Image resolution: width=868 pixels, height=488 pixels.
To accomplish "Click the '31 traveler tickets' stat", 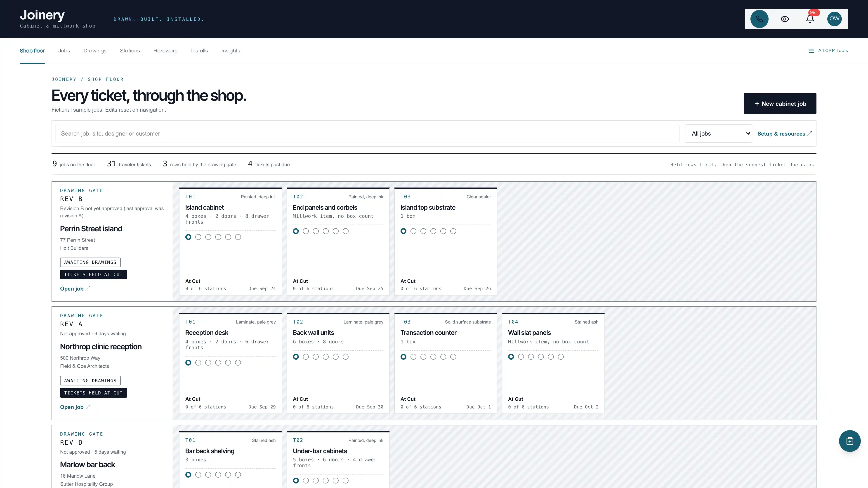I will (x=129, y=164).
